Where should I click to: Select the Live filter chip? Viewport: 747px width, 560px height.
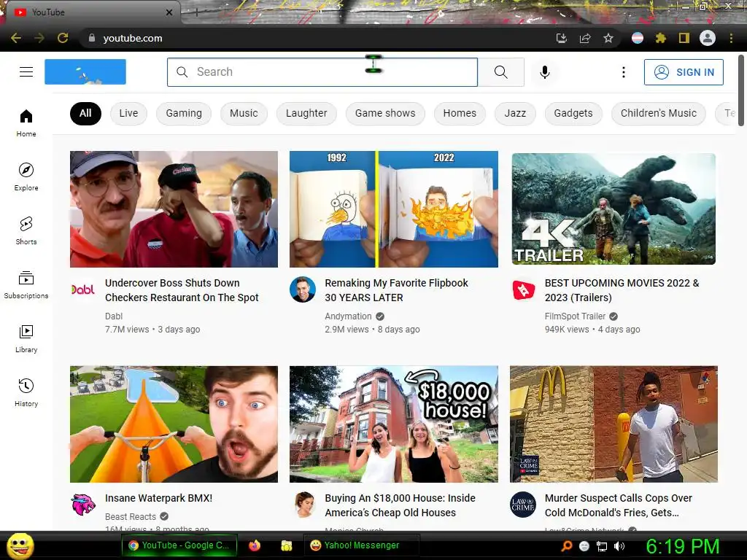[x=128, y=113]
